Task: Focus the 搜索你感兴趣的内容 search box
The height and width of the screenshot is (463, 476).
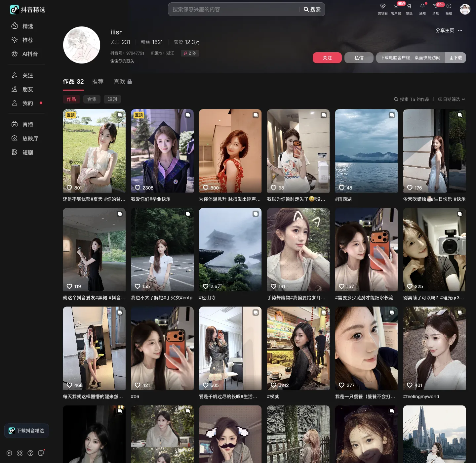Action: 234,9
